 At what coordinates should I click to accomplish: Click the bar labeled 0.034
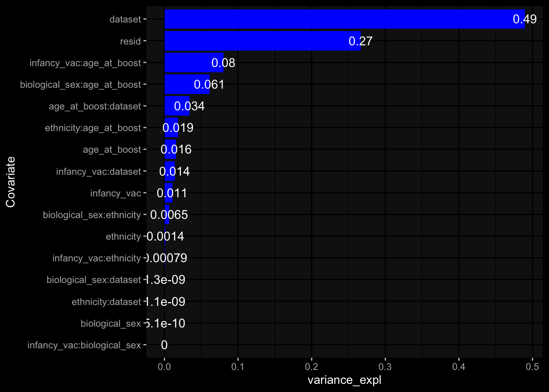(177, 106)
